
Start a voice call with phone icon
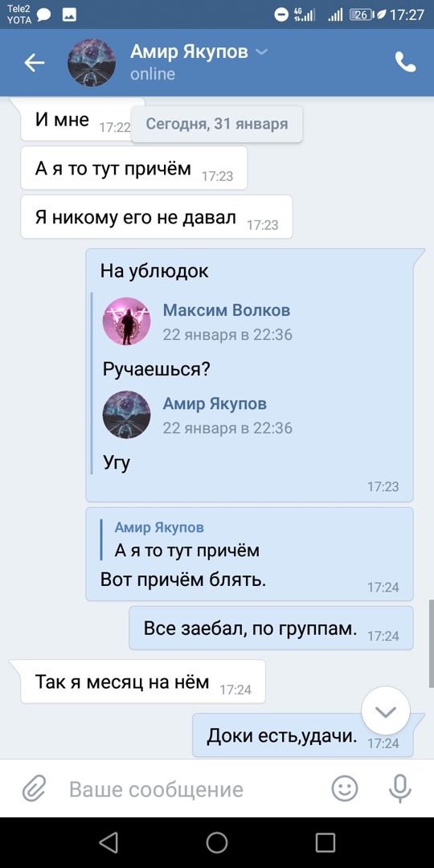coord(405,63)
